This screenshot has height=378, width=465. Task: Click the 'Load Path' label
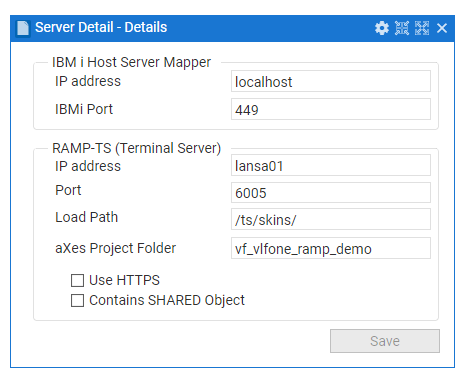87,217
